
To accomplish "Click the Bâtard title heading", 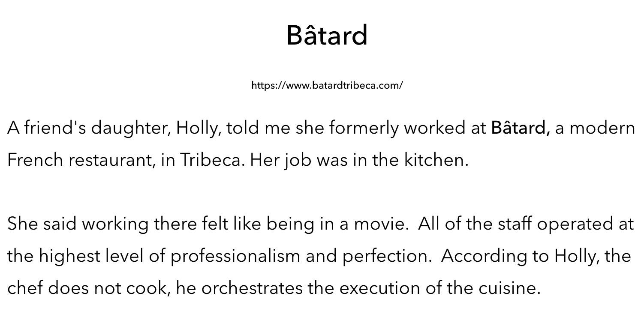I will tap(327, 35).
